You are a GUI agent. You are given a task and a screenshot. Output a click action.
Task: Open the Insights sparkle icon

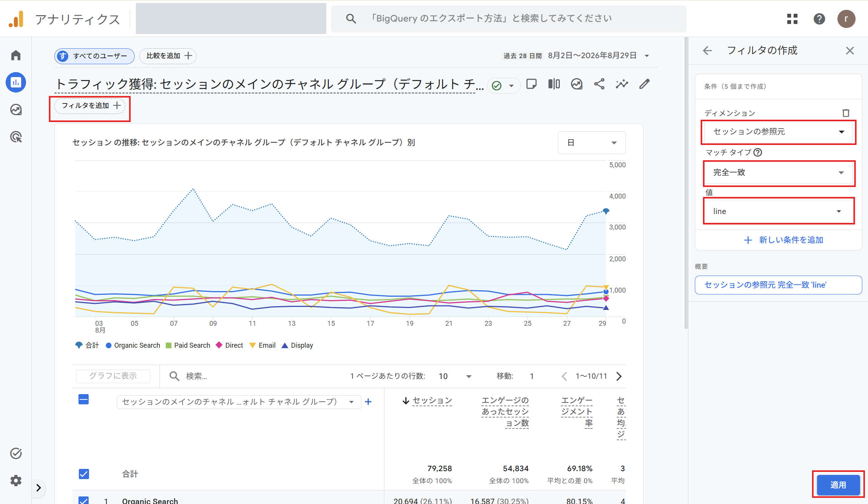click(x=622, y=84)
